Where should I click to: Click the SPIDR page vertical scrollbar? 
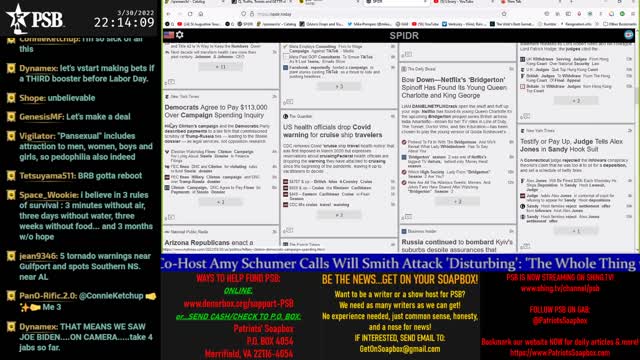(637, 147)
